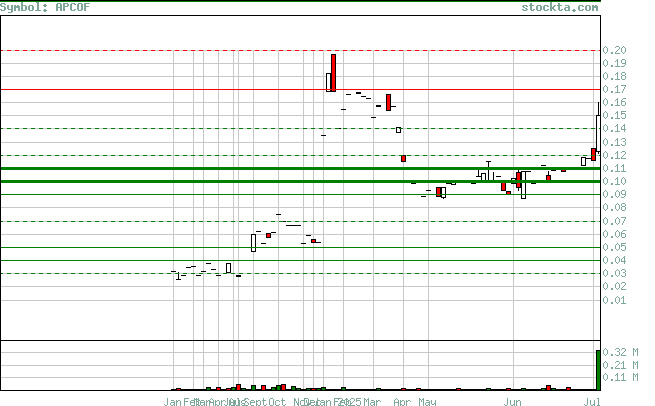Click the Symbol: APCOF label
The height and width of the screenshot is (406, 655).
pos(45,7)
